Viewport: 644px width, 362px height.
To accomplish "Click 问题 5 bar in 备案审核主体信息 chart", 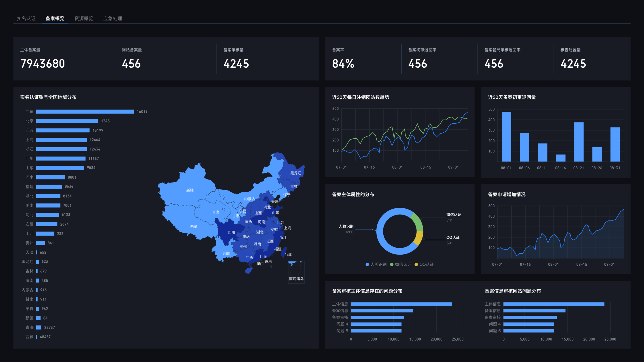I will click(376, 331).
